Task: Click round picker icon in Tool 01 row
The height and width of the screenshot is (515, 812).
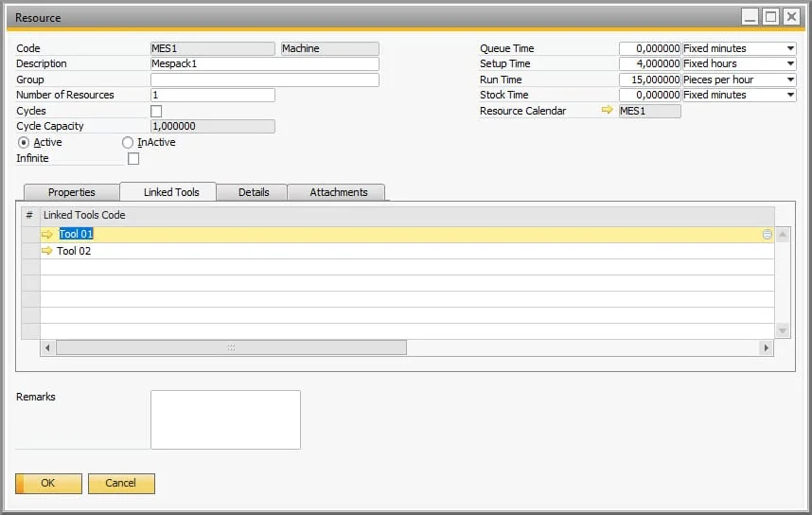Action: tap(767, 234)
